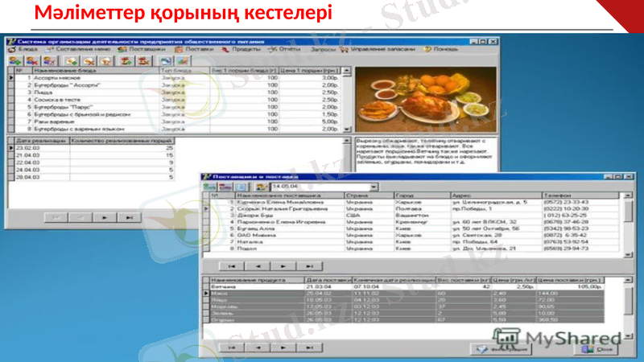Click the dishes table scroll-up arrow

347,71
